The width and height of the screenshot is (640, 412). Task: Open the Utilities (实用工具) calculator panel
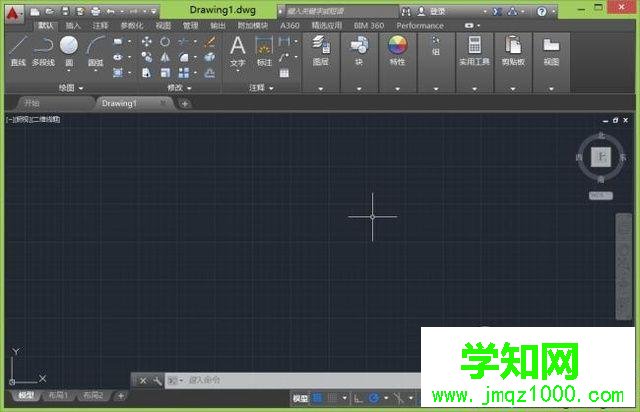coord(474,51)
